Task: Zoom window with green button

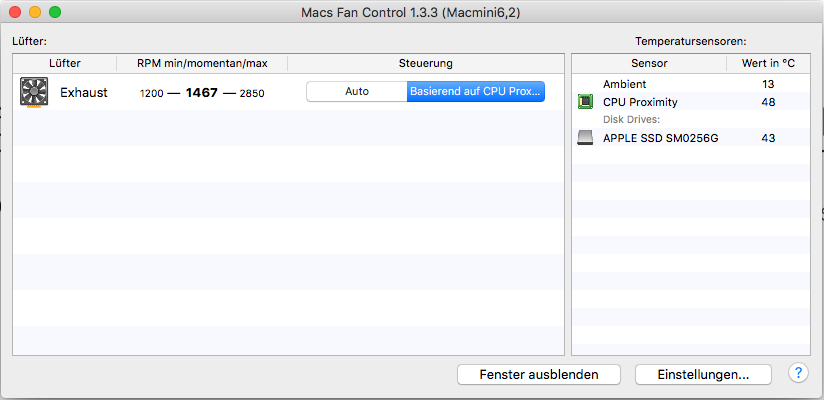Action: pos(55,12)
